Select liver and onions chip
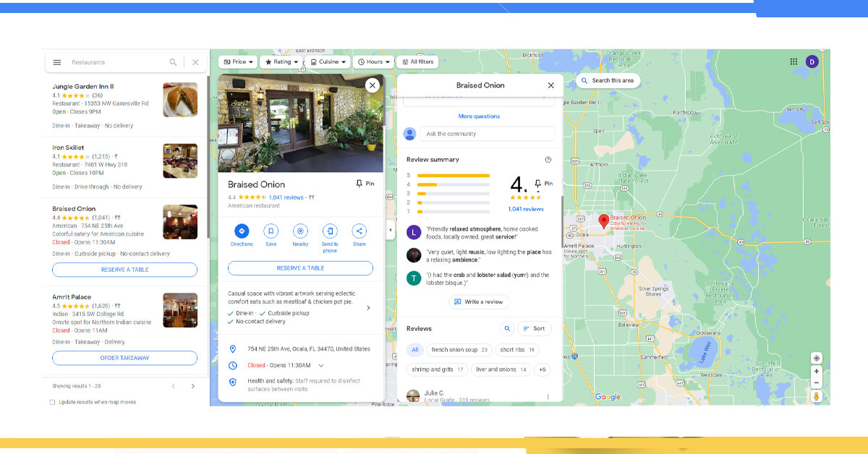Screen dimensions: 868x454 pyautogui.click(x=501, y=369)
